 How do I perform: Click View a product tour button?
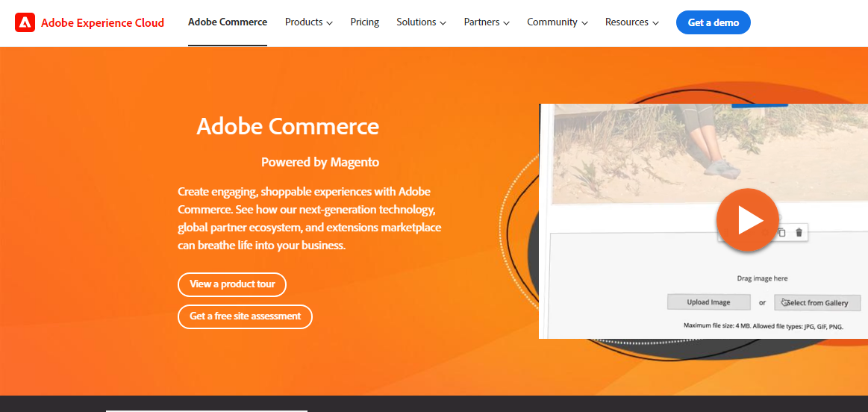pos(232,284)
